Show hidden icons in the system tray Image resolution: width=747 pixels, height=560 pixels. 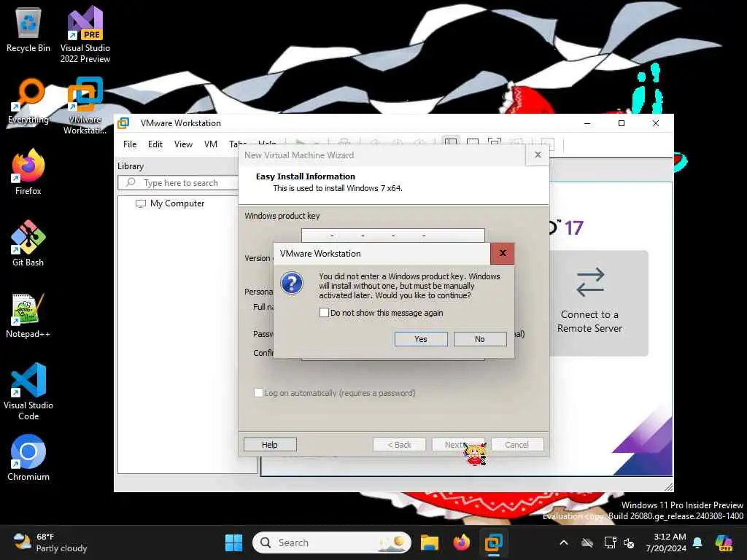[x=564, y=542]
